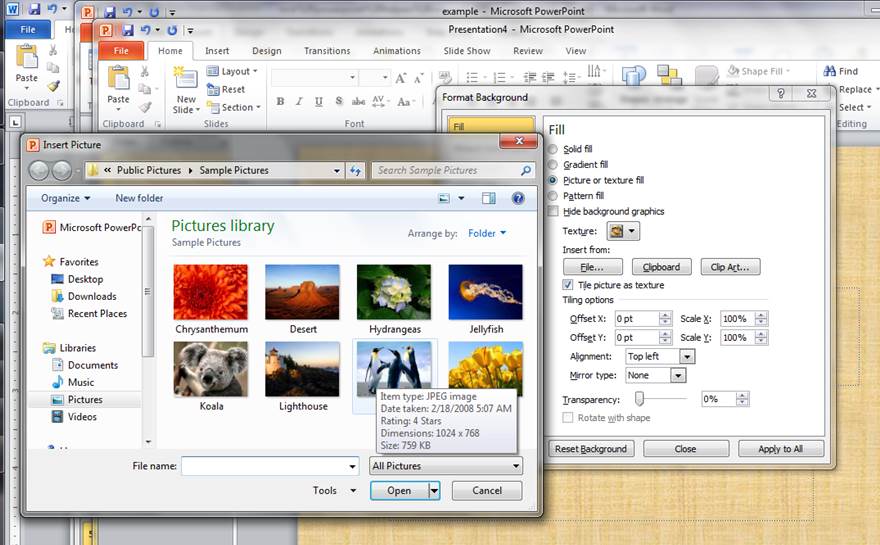Click the preview pane icon in dialog toolbar
The width and height of the screenshot is (880, 545).
489,198
